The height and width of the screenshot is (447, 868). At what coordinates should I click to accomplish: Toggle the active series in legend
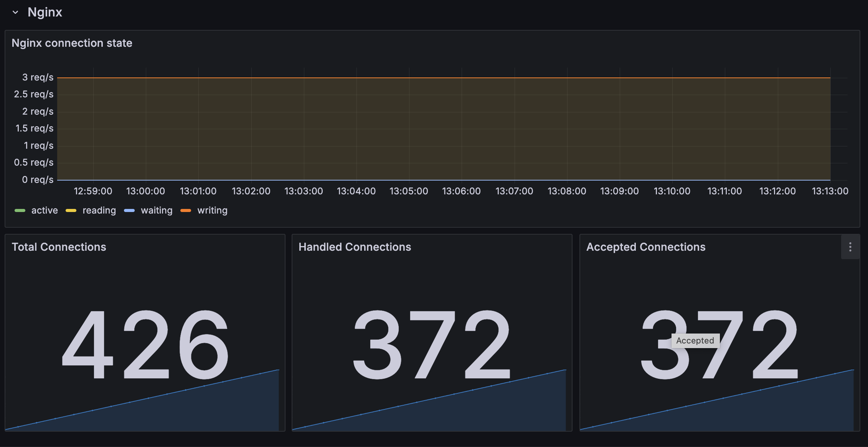45,210
